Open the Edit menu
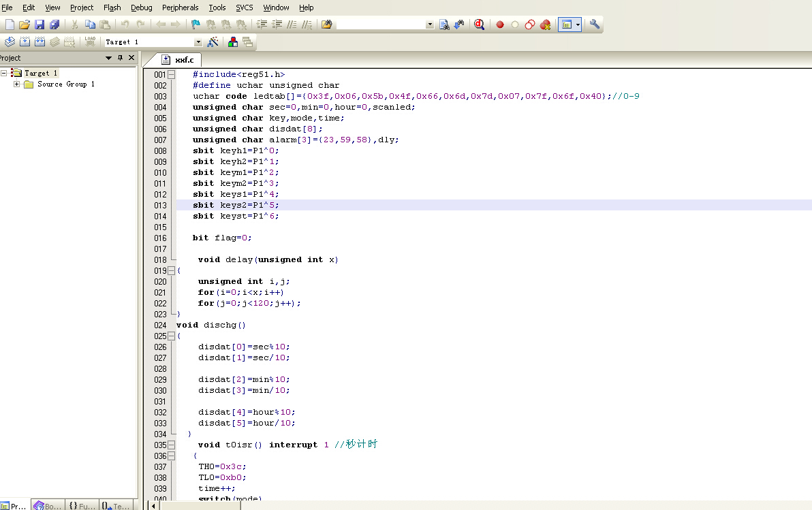 tap(29, 7)
